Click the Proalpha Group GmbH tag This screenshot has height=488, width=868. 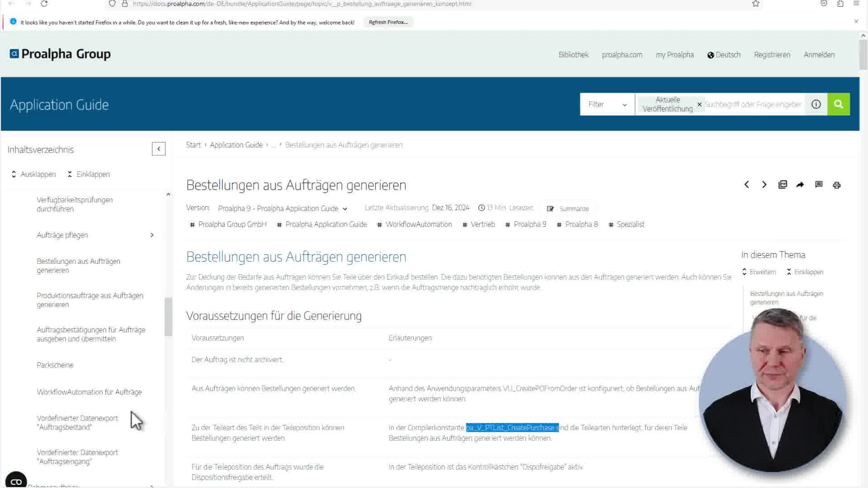(x=228, y=225)
